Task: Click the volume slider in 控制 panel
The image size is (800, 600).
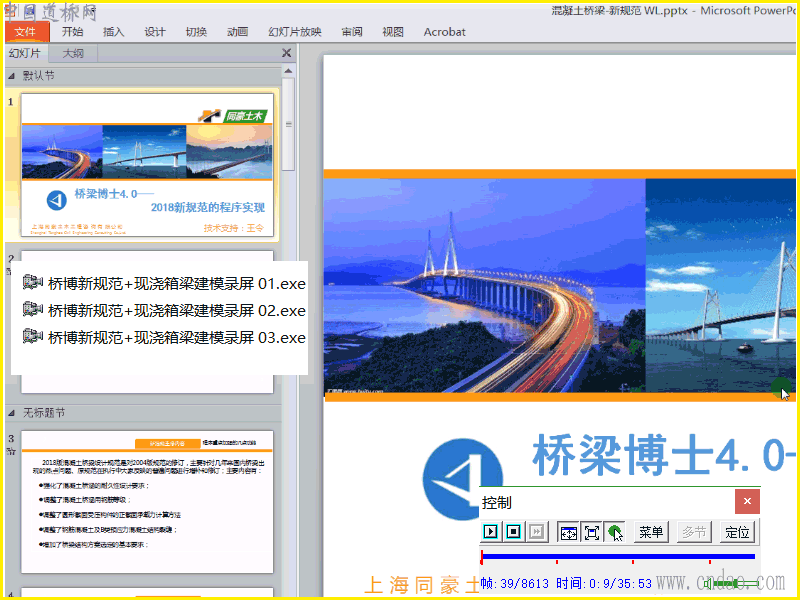Action: coord(735,583)
